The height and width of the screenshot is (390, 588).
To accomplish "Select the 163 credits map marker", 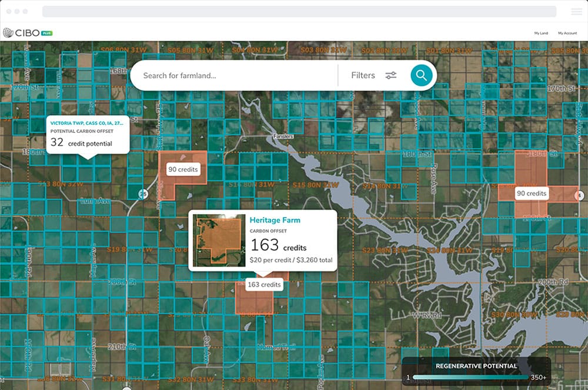I will tap(264, 285).
